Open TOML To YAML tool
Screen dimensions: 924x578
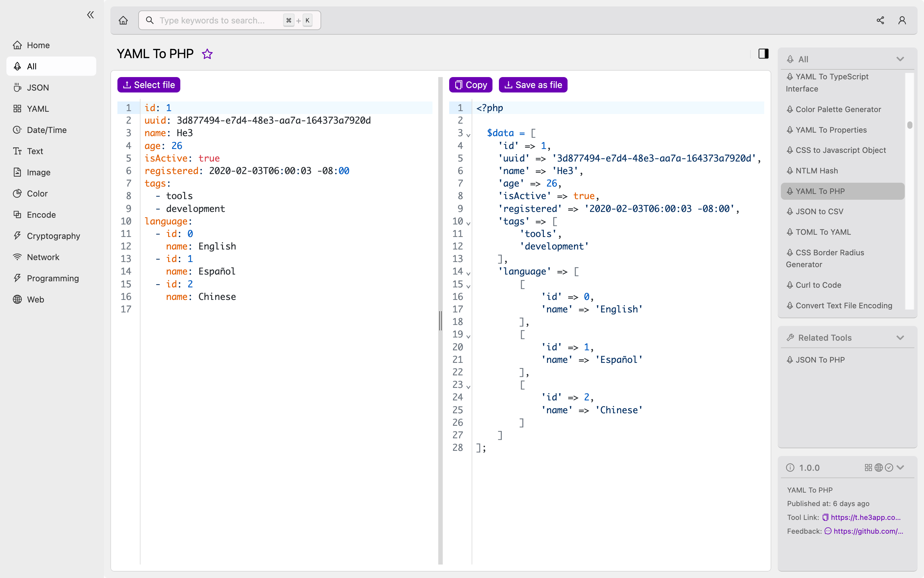[x=843, y=232]
